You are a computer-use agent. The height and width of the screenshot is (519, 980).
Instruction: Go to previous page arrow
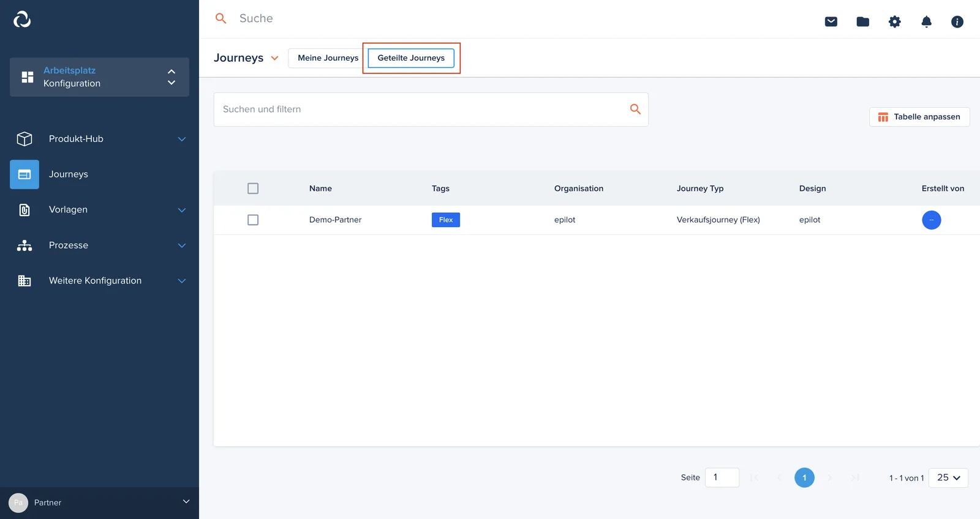[780, 477]
